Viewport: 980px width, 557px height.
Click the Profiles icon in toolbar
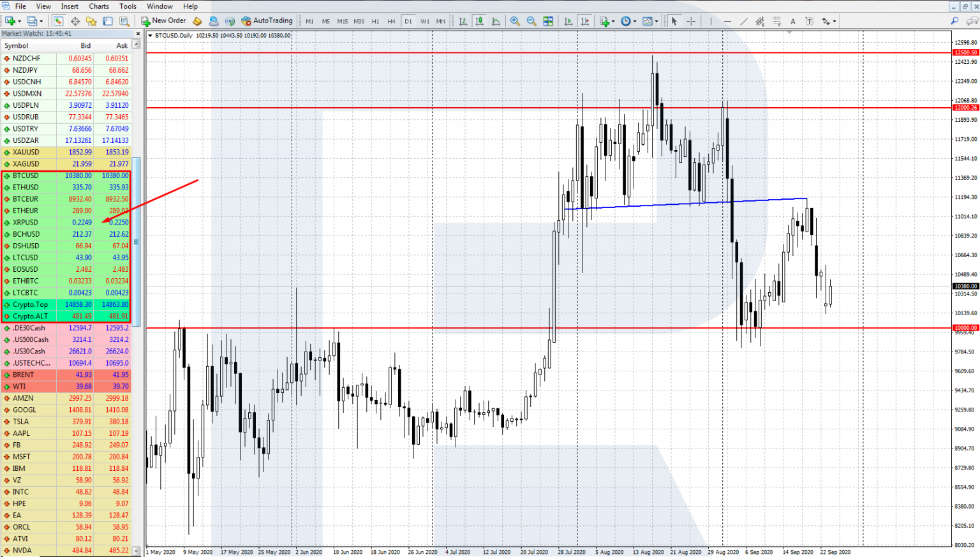(32, 21)
